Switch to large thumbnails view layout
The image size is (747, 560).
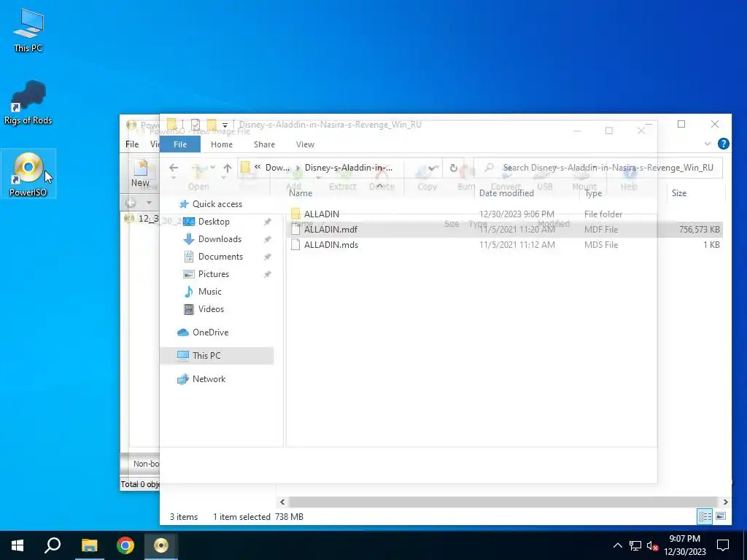(x=721, y=516)
